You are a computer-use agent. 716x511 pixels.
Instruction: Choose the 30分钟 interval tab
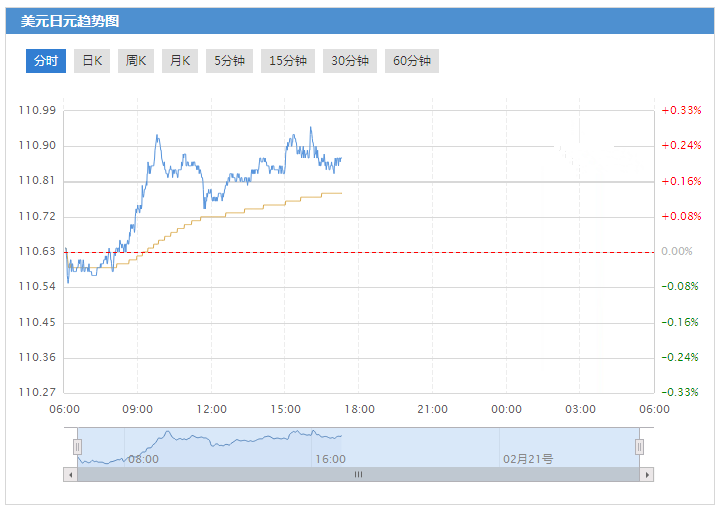click(x=350, y=61)
